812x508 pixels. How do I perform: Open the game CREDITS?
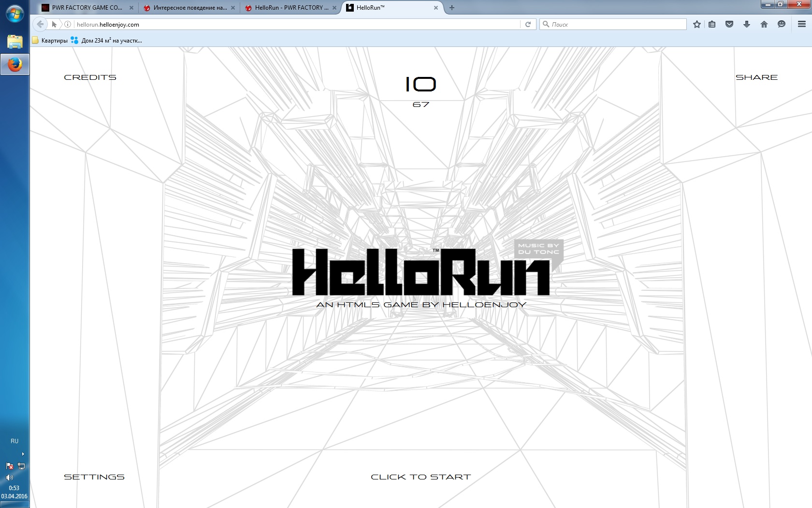tap(90, 77)
